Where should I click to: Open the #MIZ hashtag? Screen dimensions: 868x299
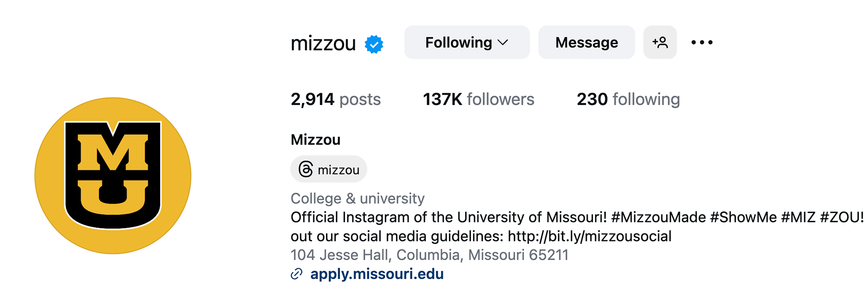[x=798, y=217]
